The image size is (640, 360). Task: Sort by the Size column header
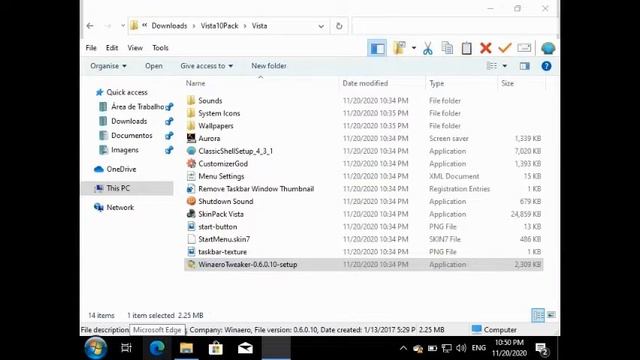pyautogui.click(x=507, y=83)
